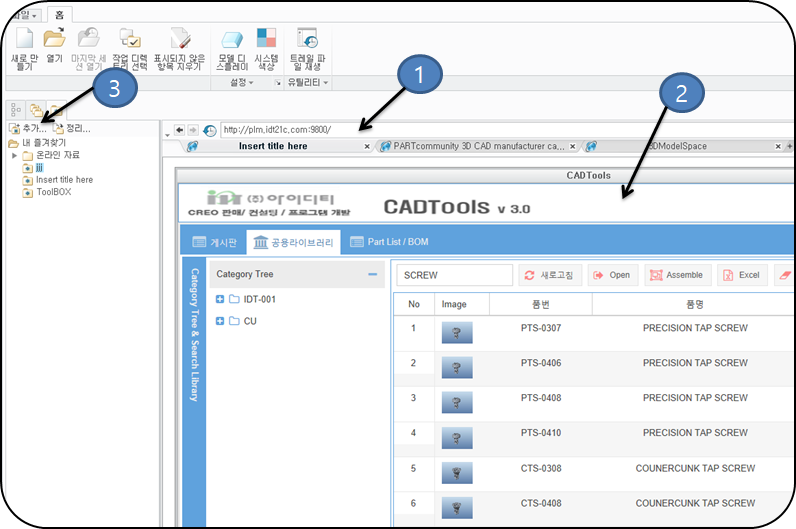Open the 설정 dropdown

pos(242,82)
